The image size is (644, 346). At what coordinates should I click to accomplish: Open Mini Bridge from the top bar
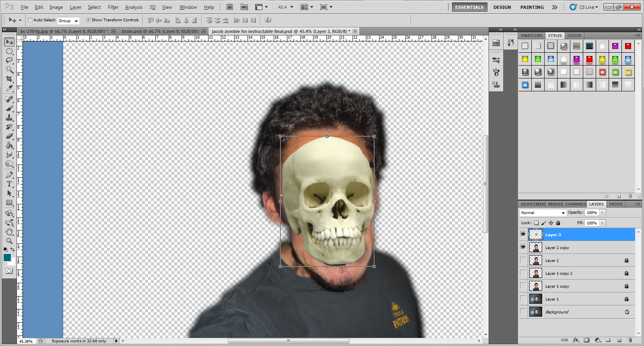point(244,7)
